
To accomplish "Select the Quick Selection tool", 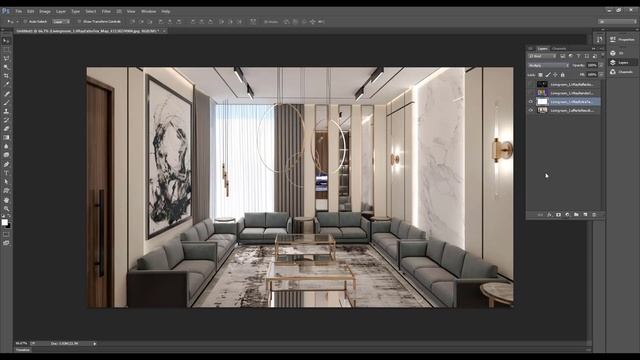I will [x=6, y=67].
